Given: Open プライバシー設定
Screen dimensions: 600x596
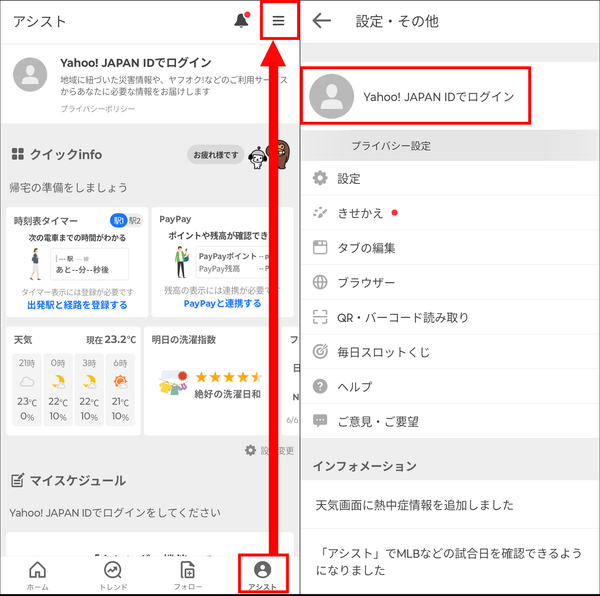Looking at the screenshot, I should click(x=391, y=146).
